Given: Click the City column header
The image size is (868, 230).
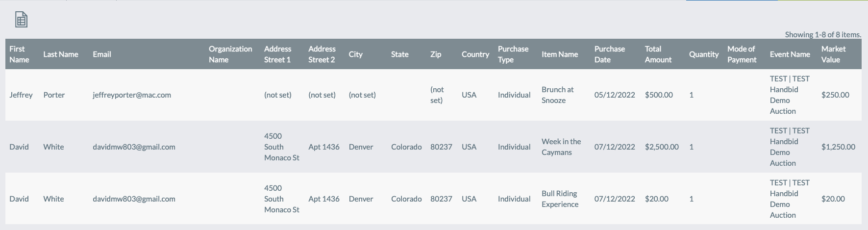Looking at the screenshot, I should click(x=356, y=54).
